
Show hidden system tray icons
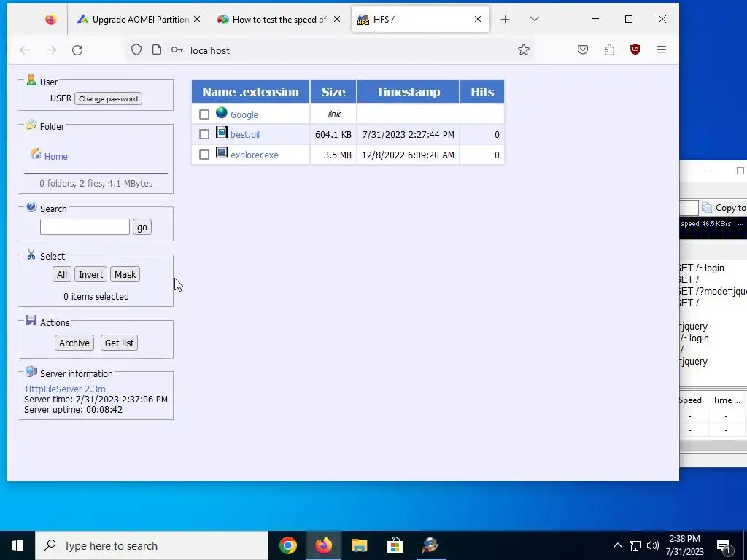[617, 545]
